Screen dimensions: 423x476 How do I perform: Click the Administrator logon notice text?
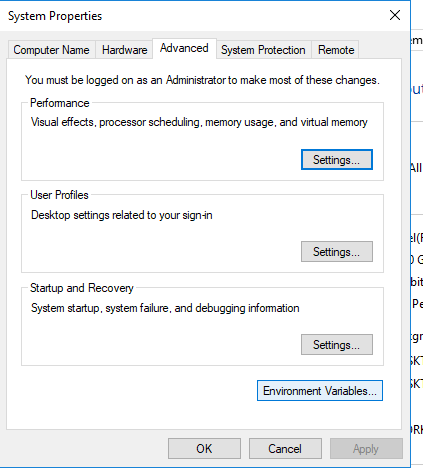point(202,80)
